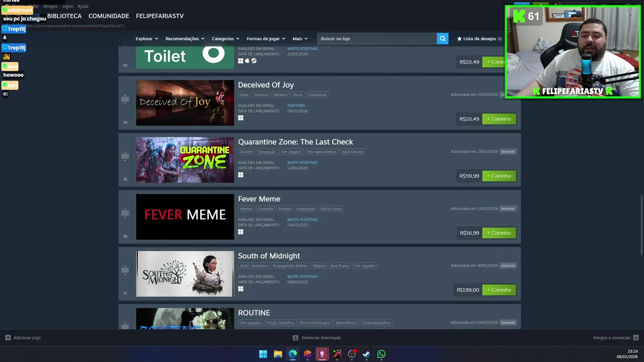
Task: Open the ROUTINE title link
Action: pos(254,313)
